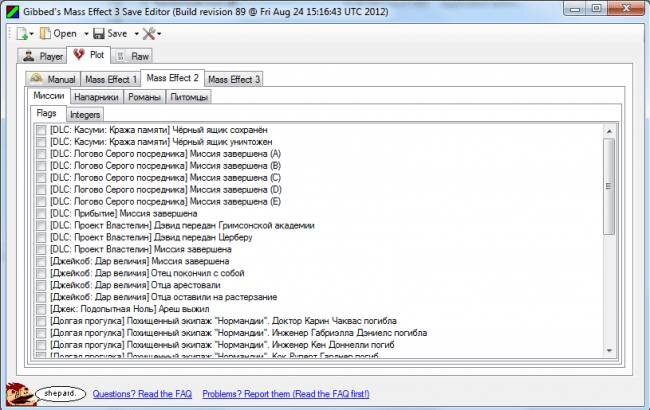The height and width of the screenshot is (410, 650).
Task: Check Джейкоб Дар величия Миссия завершена
Action: click(x=41, y=262)
